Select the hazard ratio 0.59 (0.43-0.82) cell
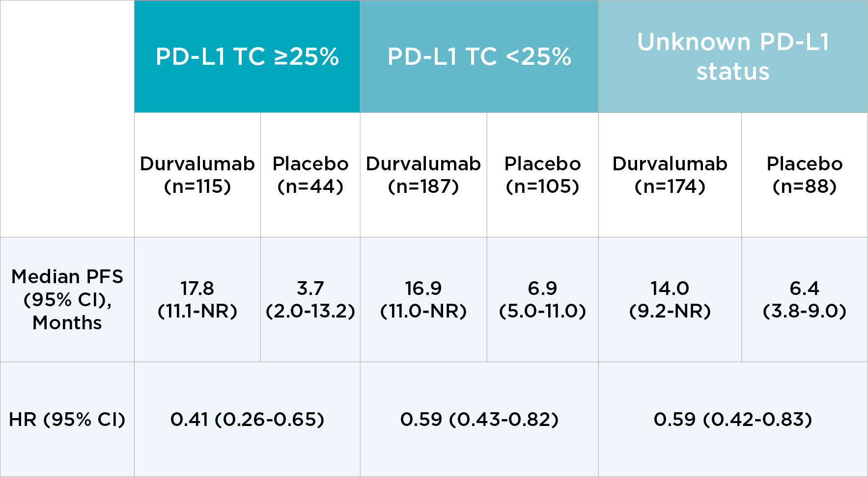Image resolution: width=868 pixels, height=477 pixels. (x=479, y=420)
